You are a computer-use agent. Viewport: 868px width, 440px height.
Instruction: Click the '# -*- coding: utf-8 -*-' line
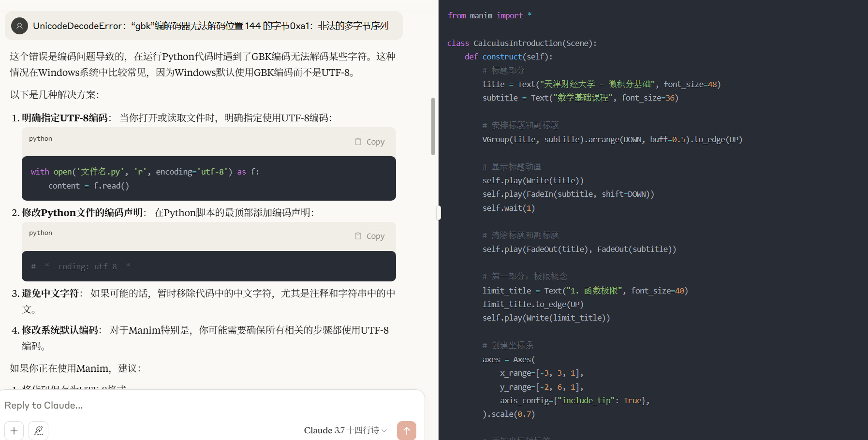coord(83,266)
